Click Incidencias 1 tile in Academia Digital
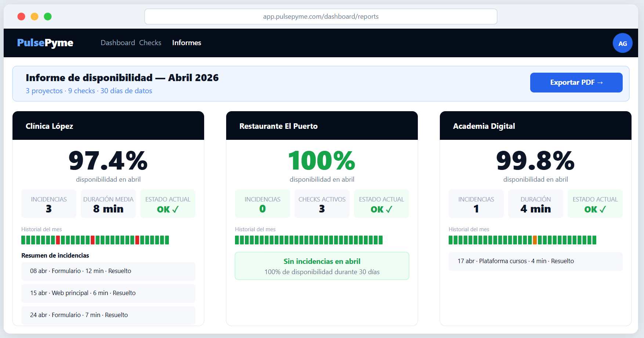The height and width of the screenshot is (338, 644). tap(476, 204)
